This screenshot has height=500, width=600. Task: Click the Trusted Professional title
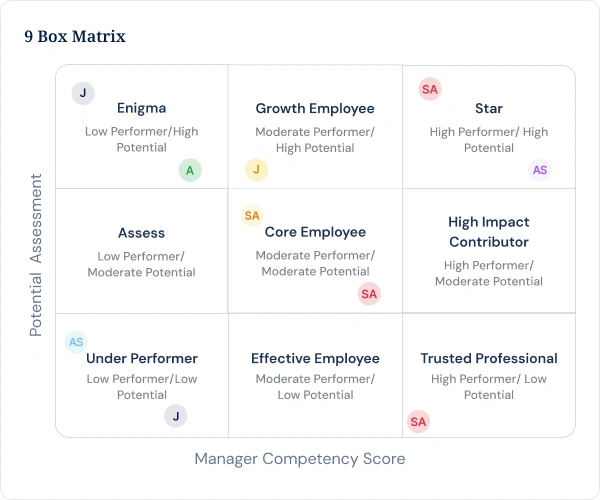(x=489, y=358)
